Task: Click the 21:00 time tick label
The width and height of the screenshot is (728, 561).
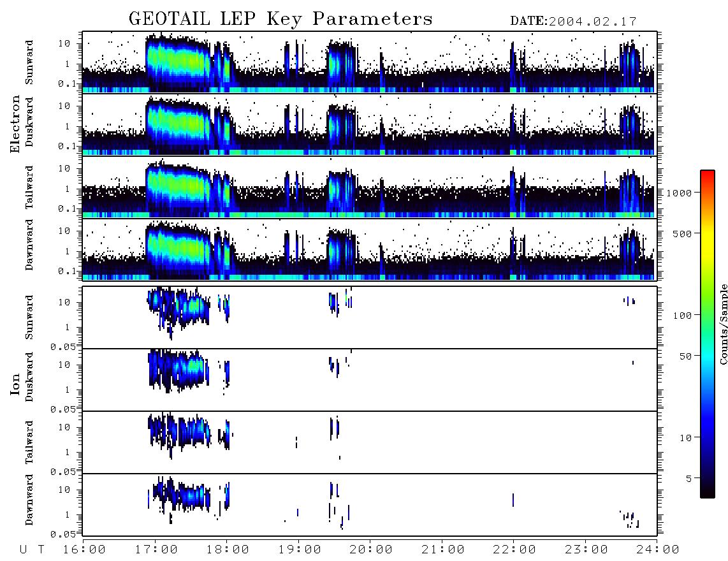Action: [x=443, y=550]
